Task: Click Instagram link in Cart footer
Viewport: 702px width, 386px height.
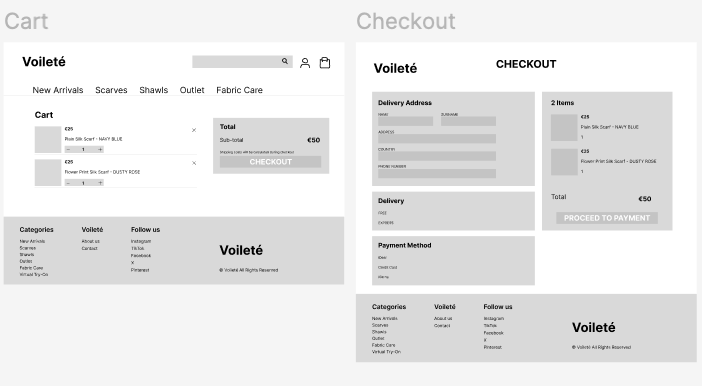Action: (x=141, y=241)
